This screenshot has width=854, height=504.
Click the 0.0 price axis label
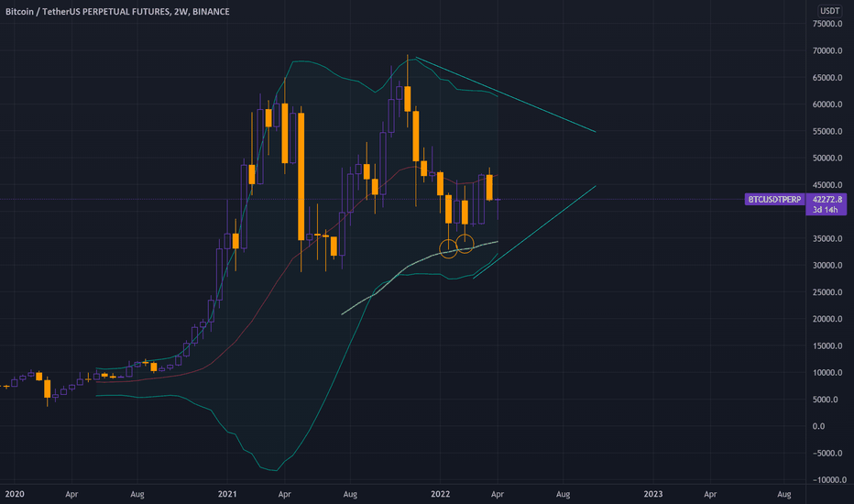pyautogui.click(x=818, y=426)
